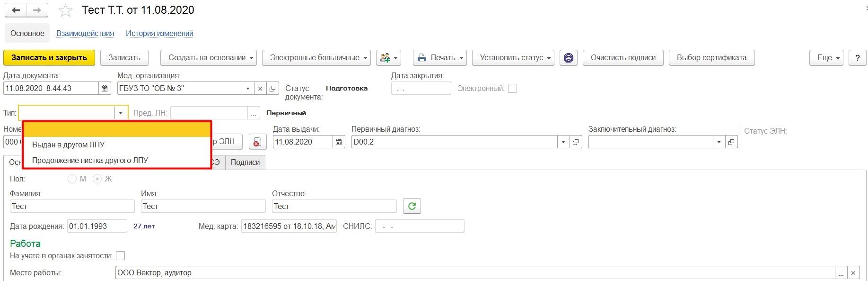This screenshot has width=868, height=281.
Task: Switch to the Подписи tab
Action: pos(245,163)
